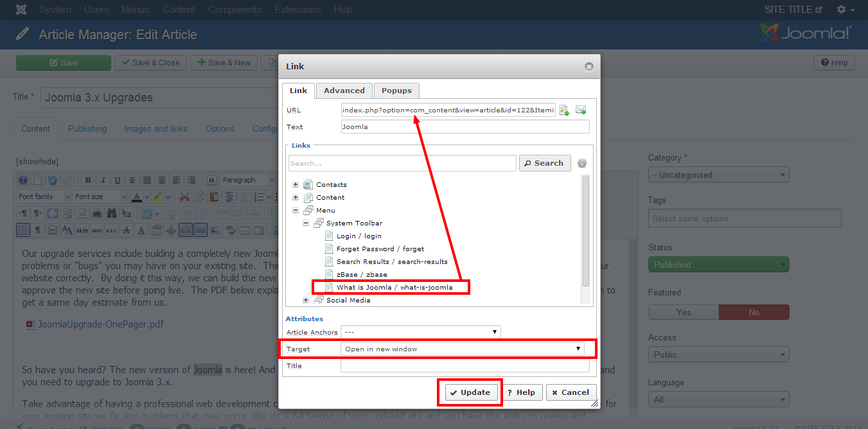Expand the Social Media tree node
This screenshot has height=429, width=868.
(306, 300)
